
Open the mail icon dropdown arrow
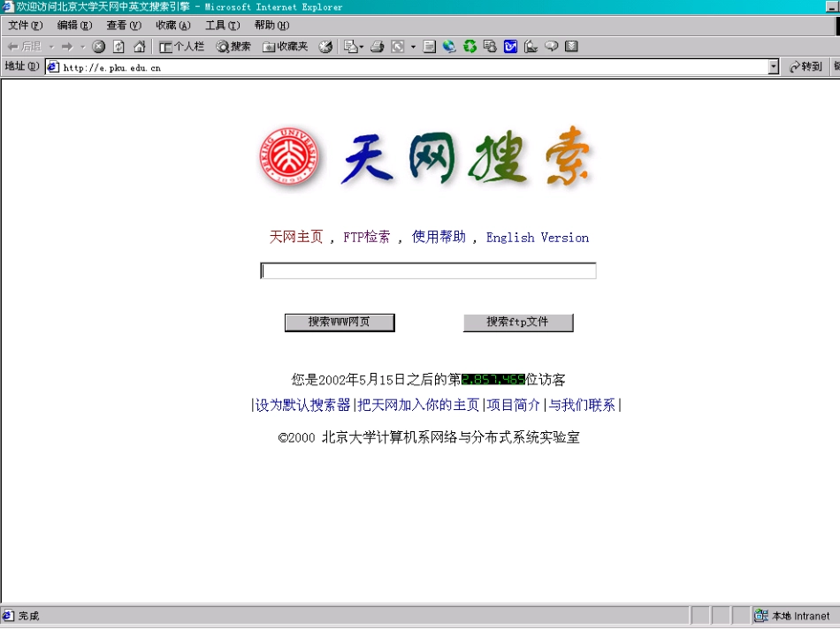click(x=362, y=47)
